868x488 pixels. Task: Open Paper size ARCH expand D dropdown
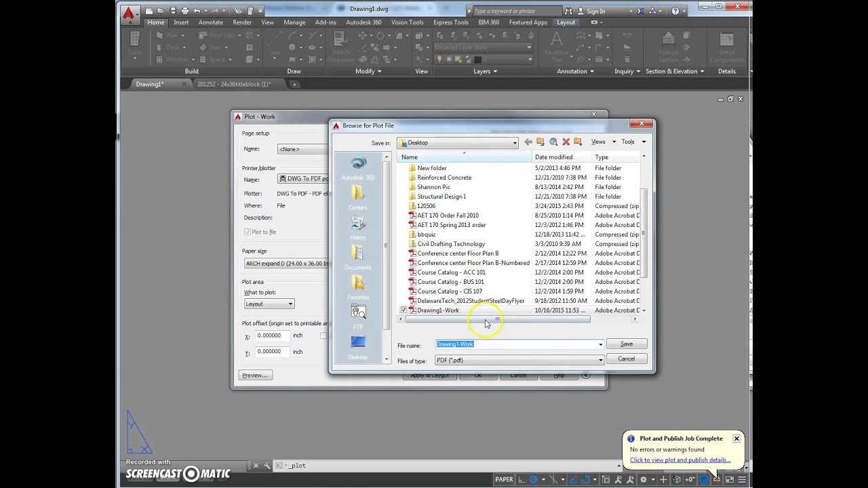(x=288, y=263)
